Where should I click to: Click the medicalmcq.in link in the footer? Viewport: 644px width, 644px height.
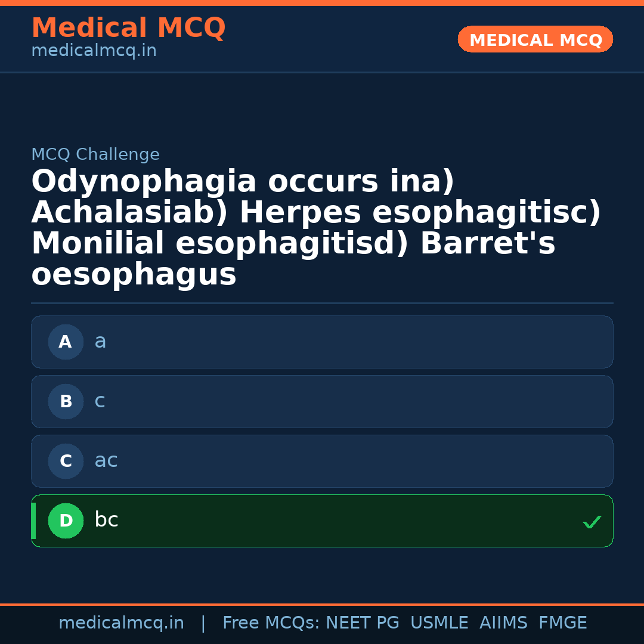click(122, 623)
